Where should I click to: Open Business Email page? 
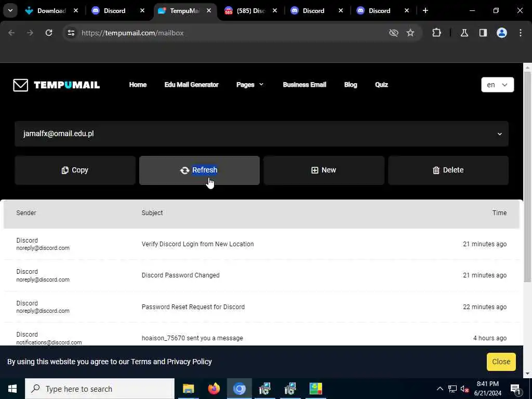coord(304,85)
